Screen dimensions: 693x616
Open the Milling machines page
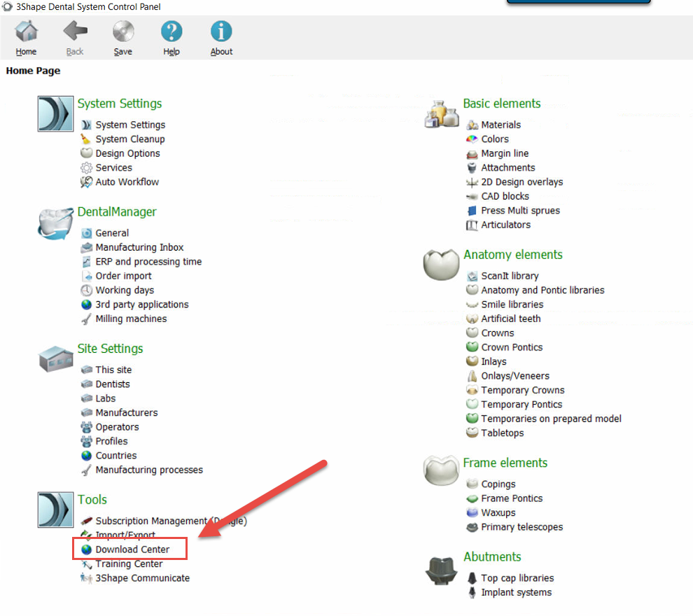point(131,318)
